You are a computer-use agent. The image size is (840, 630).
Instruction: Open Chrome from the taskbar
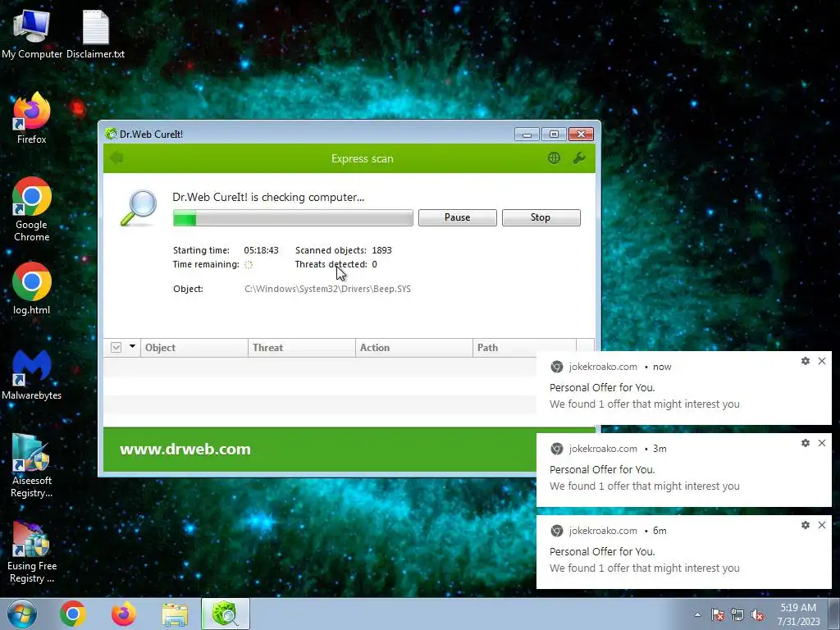(73, 614)
